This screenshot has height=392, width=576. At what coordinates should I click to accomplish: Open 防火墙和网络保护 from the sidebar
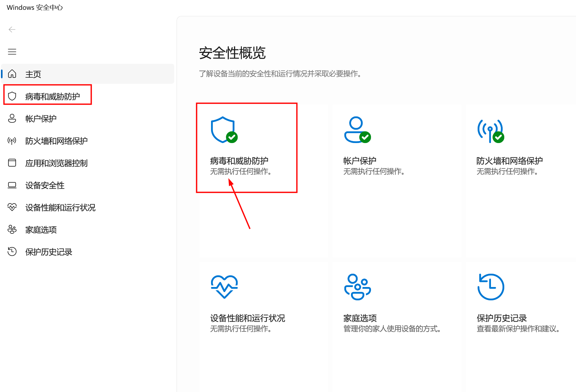pyautogui.click(x=88, y=140)
